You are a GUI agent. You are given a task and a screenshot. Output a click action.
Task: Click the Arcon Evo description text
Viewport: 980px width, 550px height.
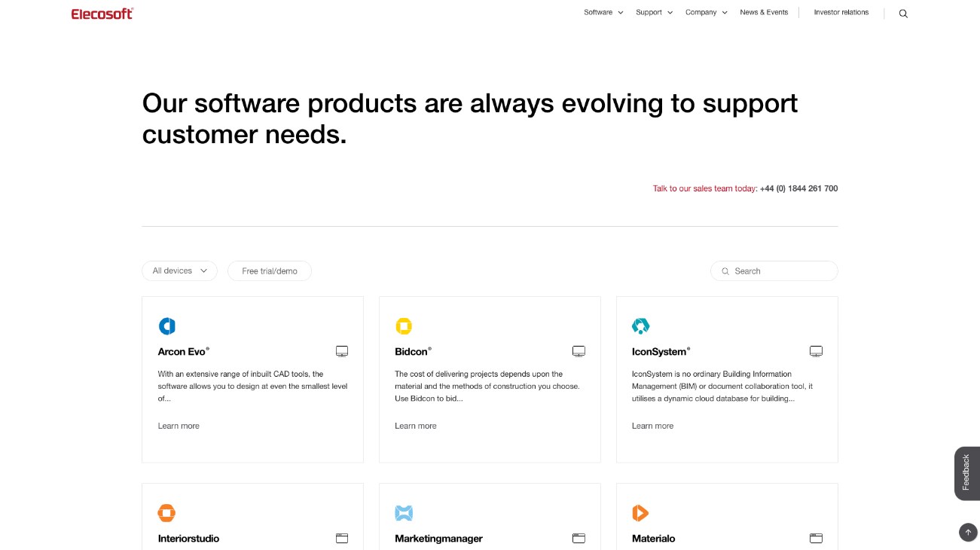(252, 387)
